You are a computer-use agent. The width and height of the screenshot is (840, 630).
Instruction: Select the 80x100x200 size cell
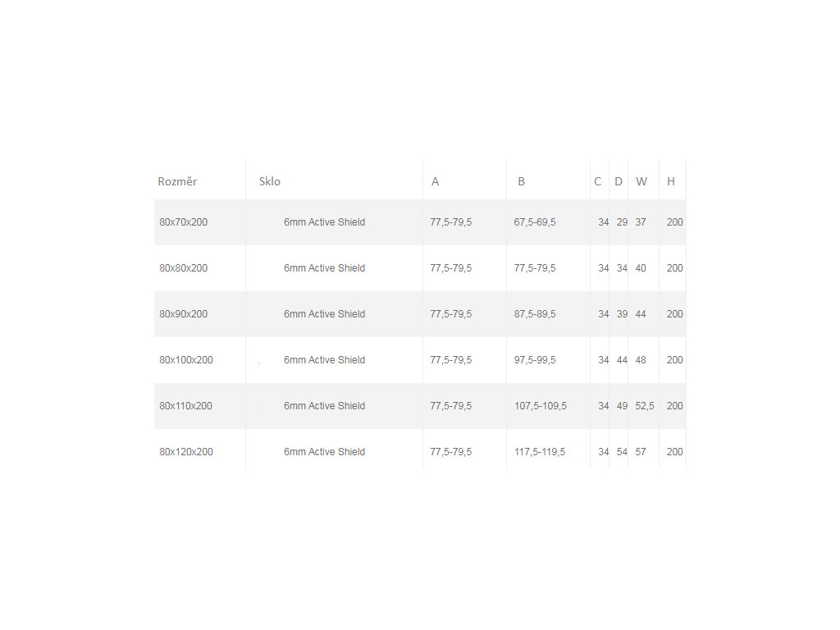pos(186,360)
